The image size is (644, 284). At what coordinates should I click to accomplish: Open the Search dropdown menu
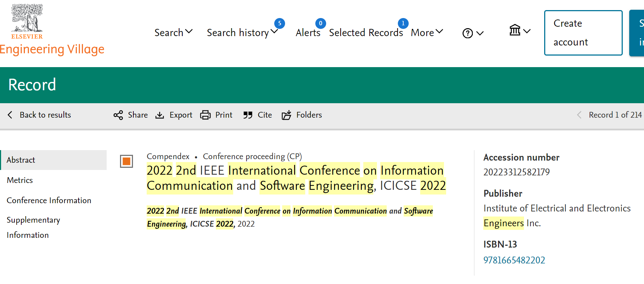pyautogui.click(x=173, y=32)
